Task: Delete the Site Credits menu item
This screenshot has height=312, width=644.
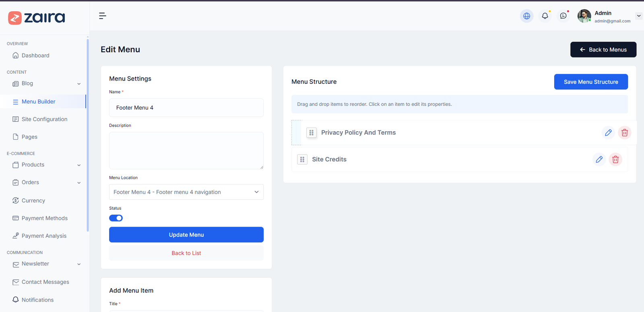Action: click(615, 159)
